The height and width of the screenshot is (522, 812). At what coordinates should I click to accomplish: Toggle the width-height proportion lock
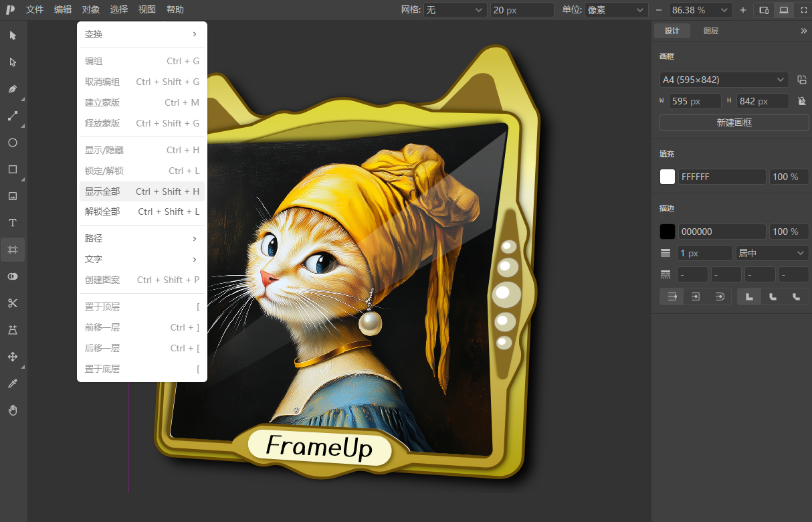[802, 101]
